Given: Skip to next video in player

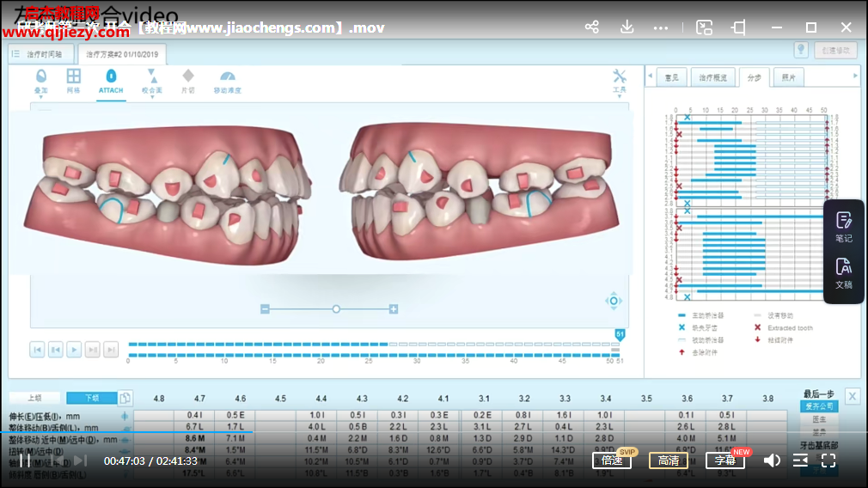Looking at the screenshot, I should point(80,461).
